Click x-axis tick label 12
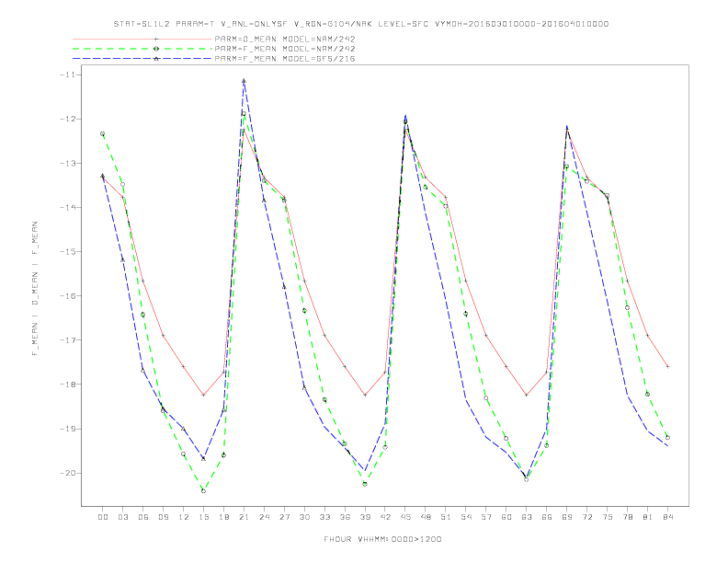Screen dimensions: 728x563 pyautogui.click(x=184, y=517)
